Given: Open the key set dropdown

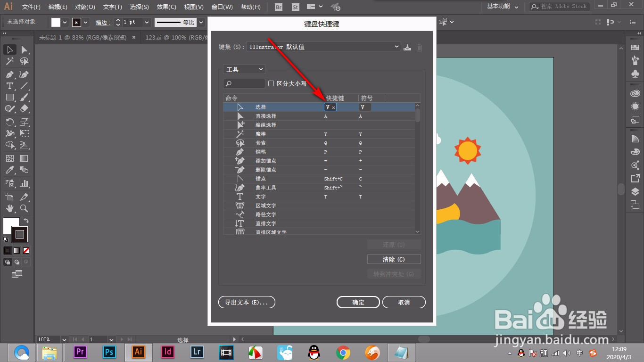Looking at the screenshot, I should (323, 47).
